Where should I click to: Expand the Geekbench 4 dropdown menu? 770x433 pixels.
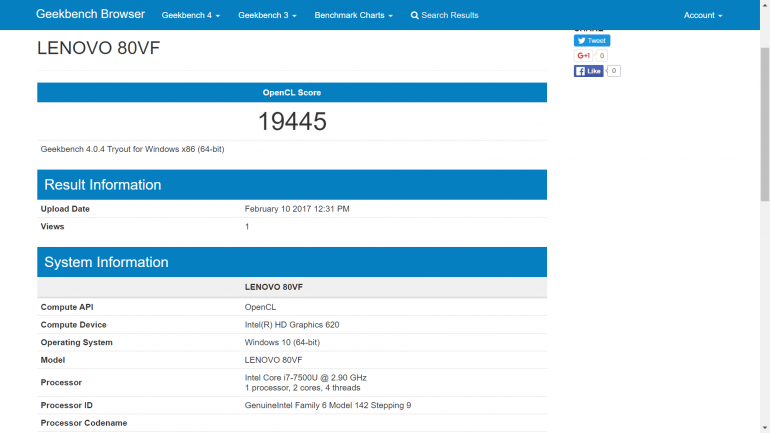[191, 15]
